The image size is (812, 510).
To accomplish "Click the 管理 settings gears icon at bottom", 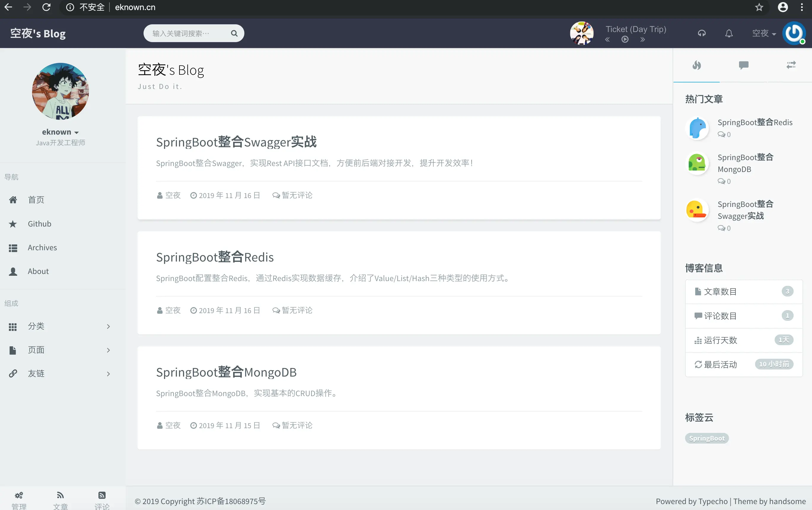I will click(x=19, y=495).
